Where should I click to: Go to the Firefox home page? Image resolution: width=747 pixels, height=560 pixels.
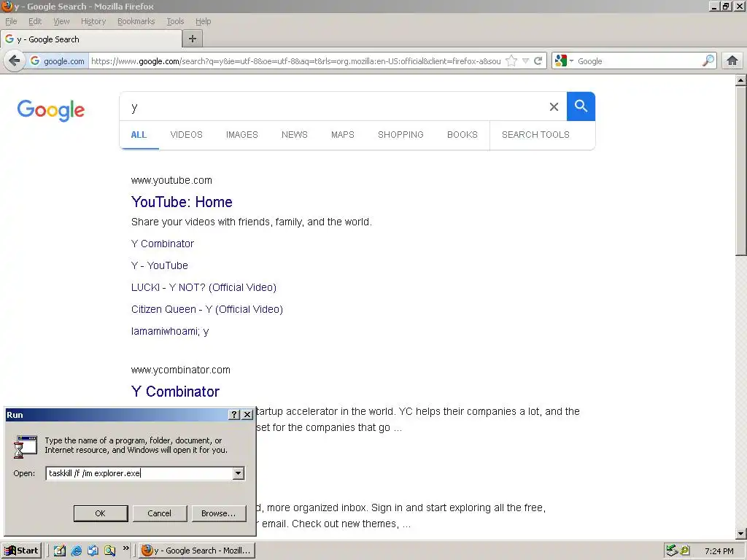[x=732, y=61]
